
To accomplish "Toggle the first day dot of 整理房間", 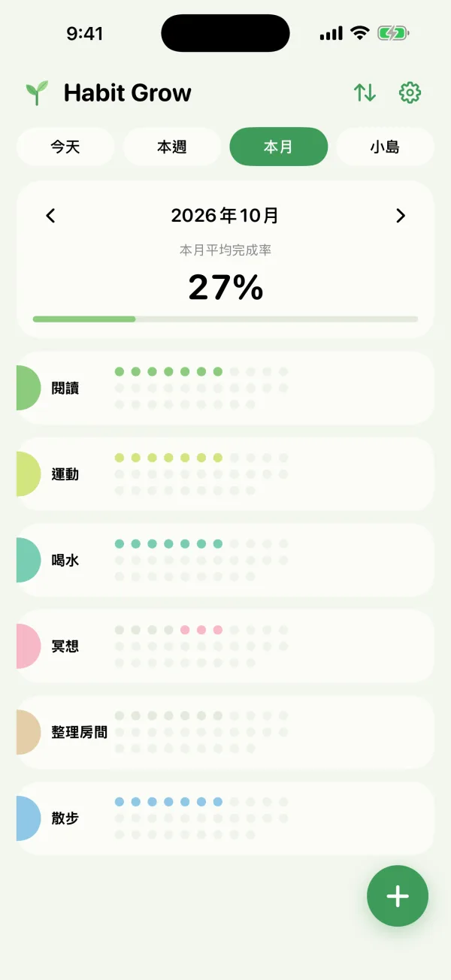I will click(120, 715).
